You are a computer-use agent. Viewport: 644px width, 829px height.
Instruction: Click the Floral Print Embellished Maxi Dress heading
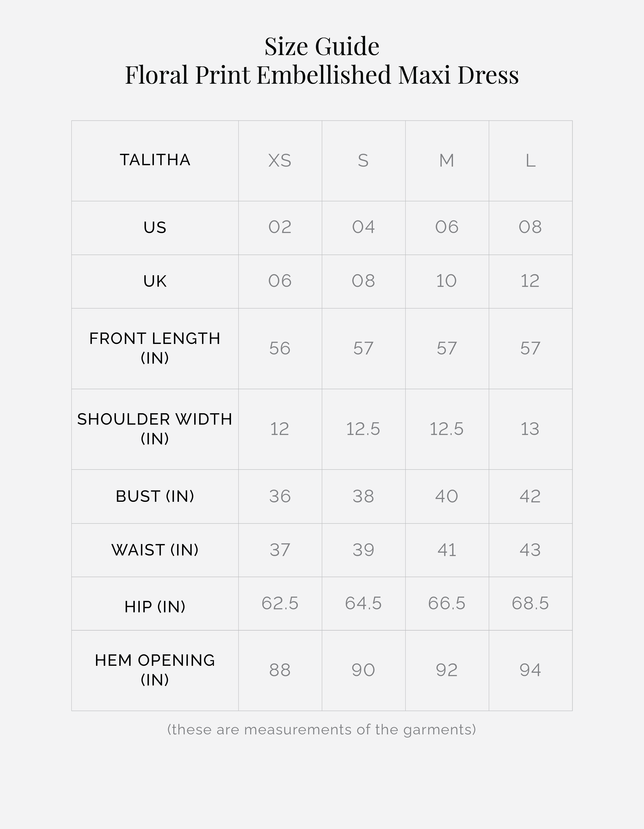click(322, 75)
